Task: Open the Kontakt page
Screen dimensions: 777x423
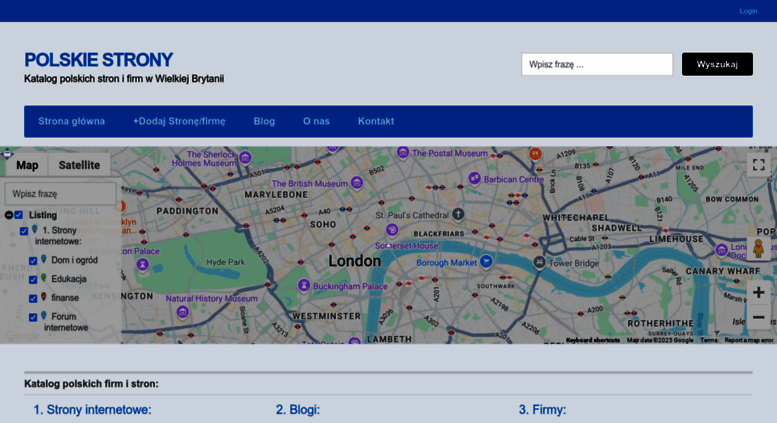Action: coord(376,121)
